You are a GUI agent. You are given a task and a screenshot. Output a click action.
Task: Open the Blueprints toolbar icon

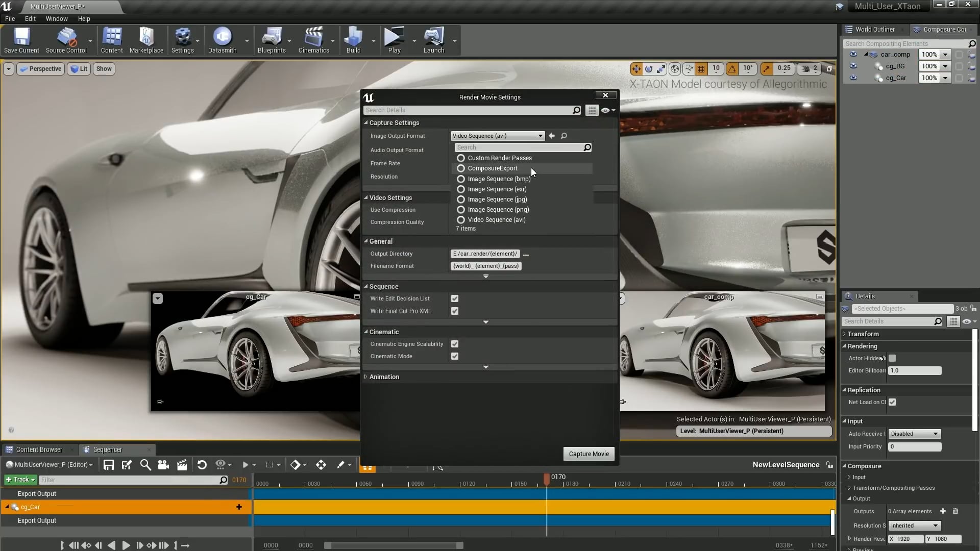[x=272, y=40]
